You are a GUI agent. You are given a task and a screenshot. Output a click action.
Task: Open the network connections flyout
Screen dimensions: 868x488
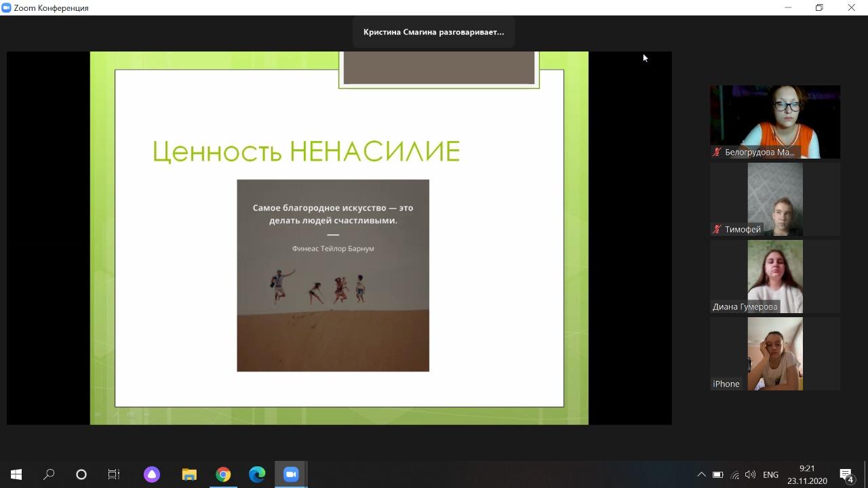734,474
